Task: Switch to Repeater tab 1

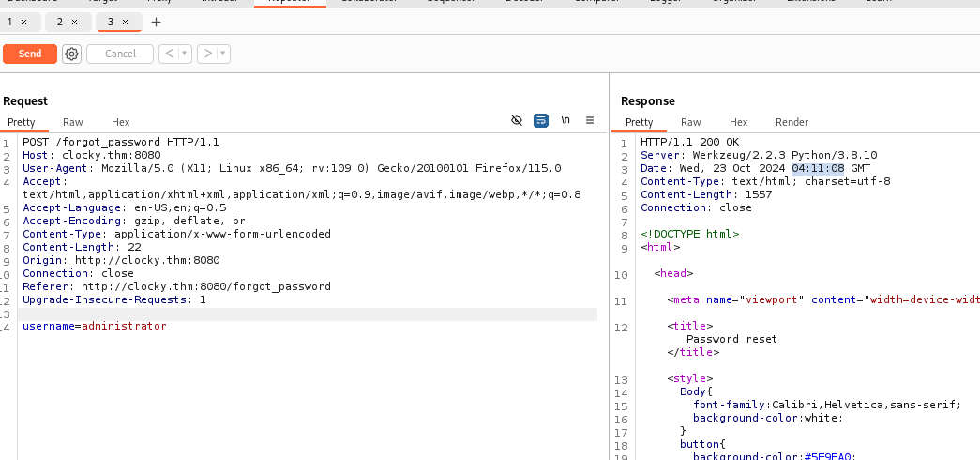Action: tap(9, 22)
